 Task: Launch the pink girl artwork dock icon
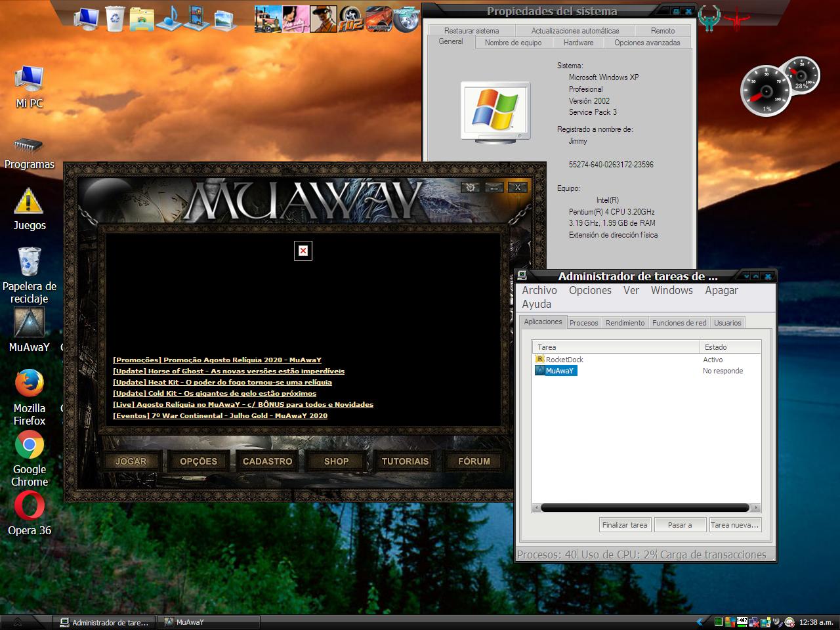(x=296, y=19)
